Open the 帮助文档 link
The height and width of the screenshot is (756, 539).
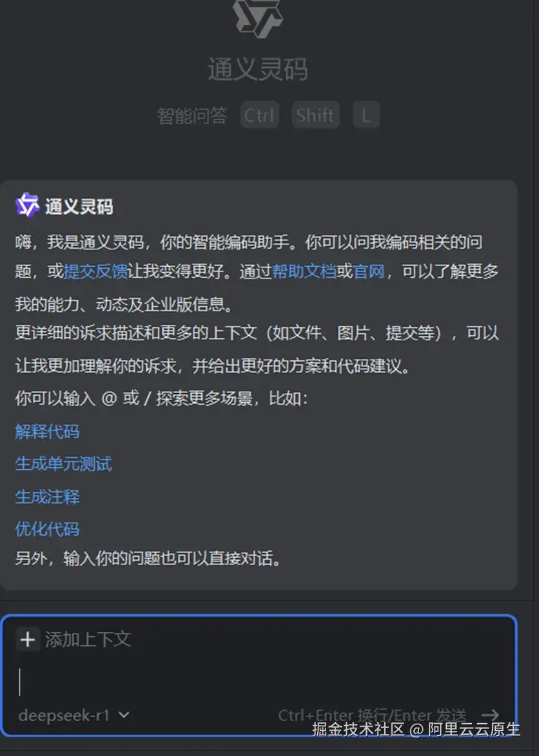(304, 271)
